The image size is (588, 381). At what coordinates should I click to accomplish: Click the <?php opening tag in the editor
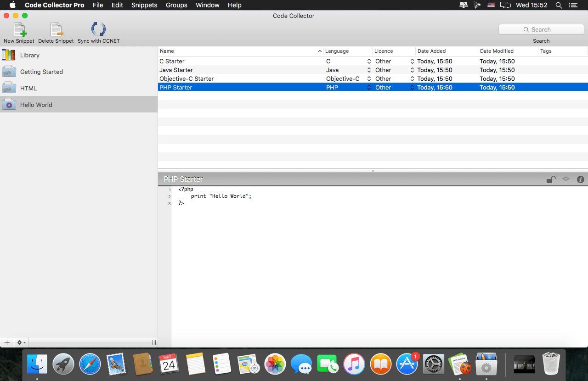click(x=186, y=189)
